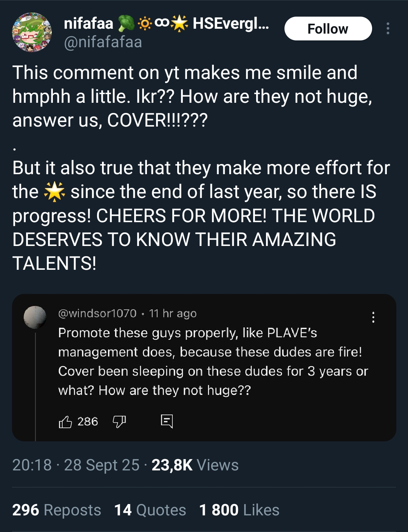Select the @windsor1070 username

click(x=97, y=313)
